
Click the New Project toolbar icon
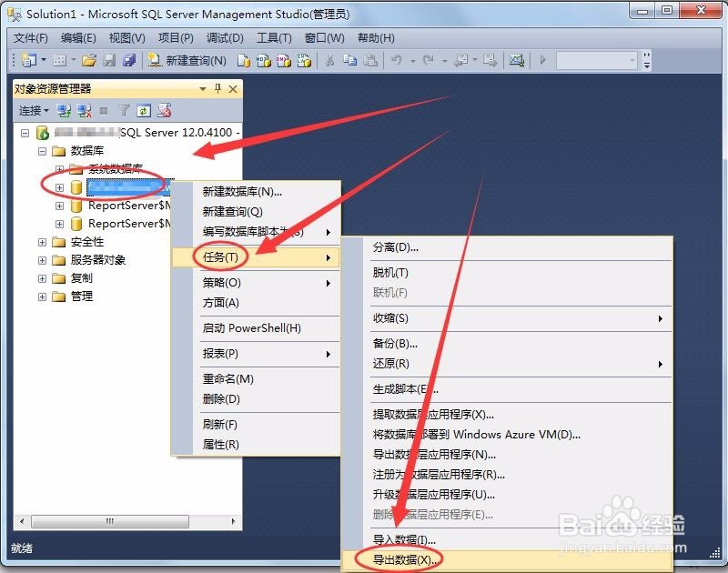(x=29, y=60)
